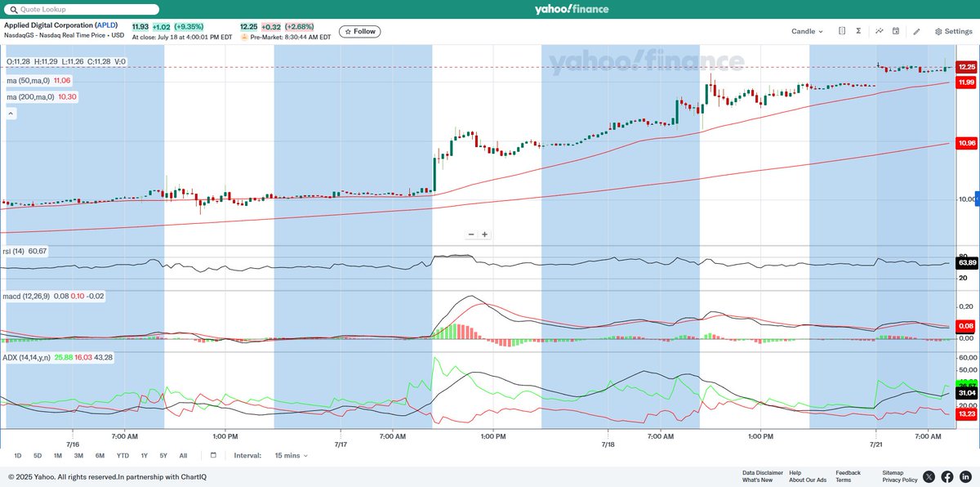Click the Applied Digital Corporation title
Image resolution: width=980 pixels, height=487 pixels.
(x=49, y=25)
